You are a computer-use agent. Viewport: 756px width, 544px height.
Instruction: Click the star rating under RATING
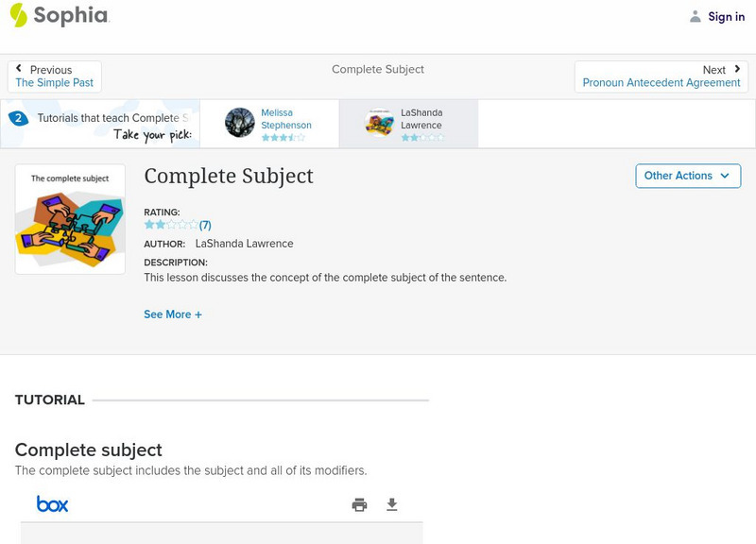tap(171, 226)
